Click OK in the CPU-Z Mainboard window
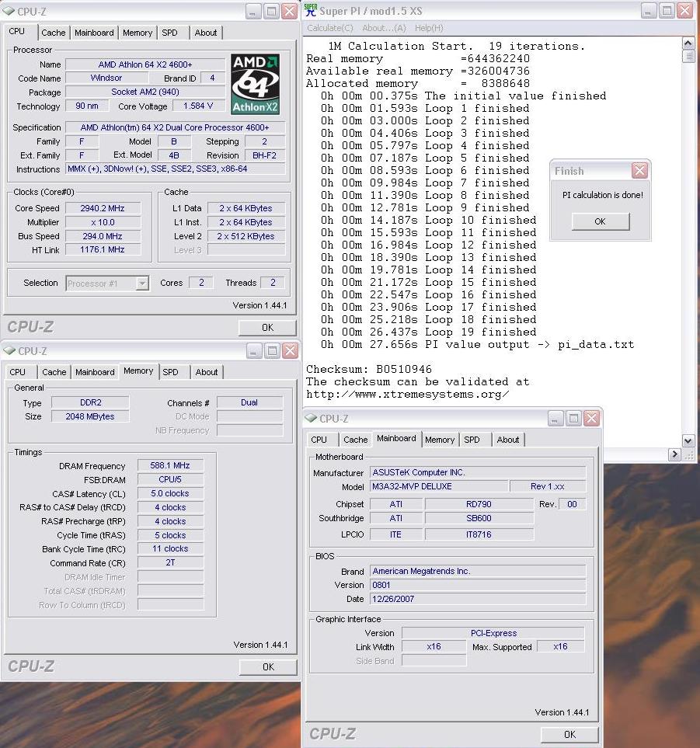 569,735
